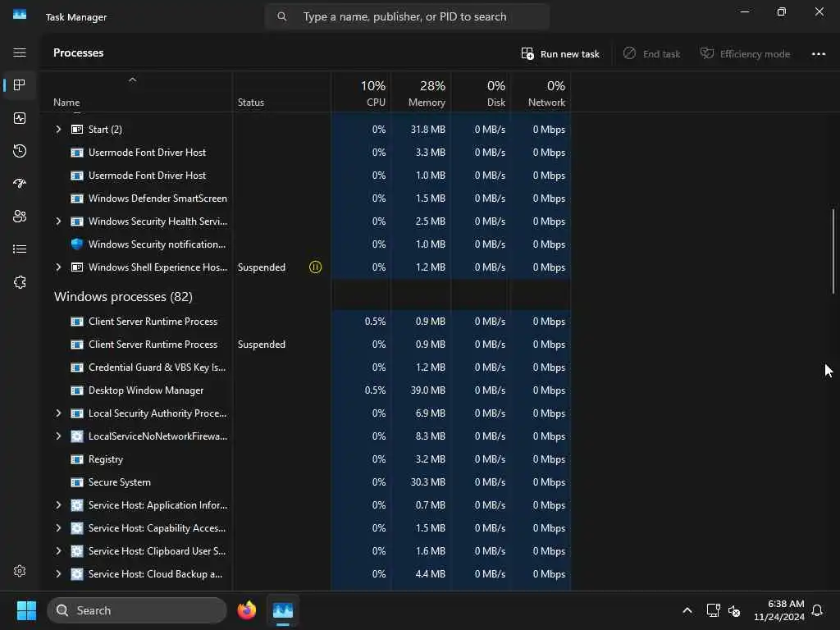840x630 pixels.
Task: Click the Desktop Window Manager process icon
Action: [77, 390]
